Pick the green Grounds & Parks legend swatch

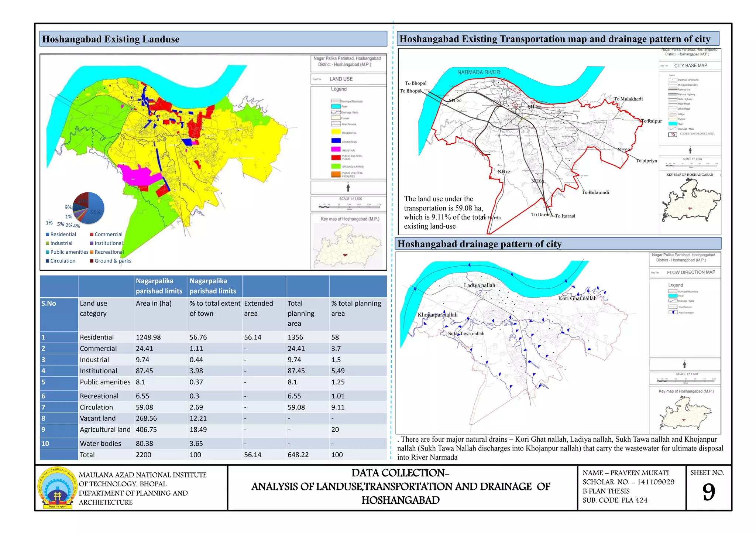(x=336, y=166)
